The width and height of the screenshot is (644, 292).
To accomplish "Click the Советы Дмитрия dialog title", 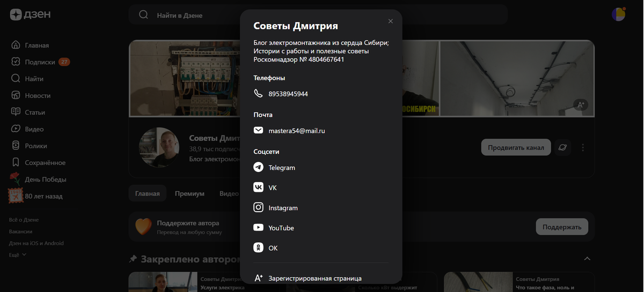I will pos(296,26).
